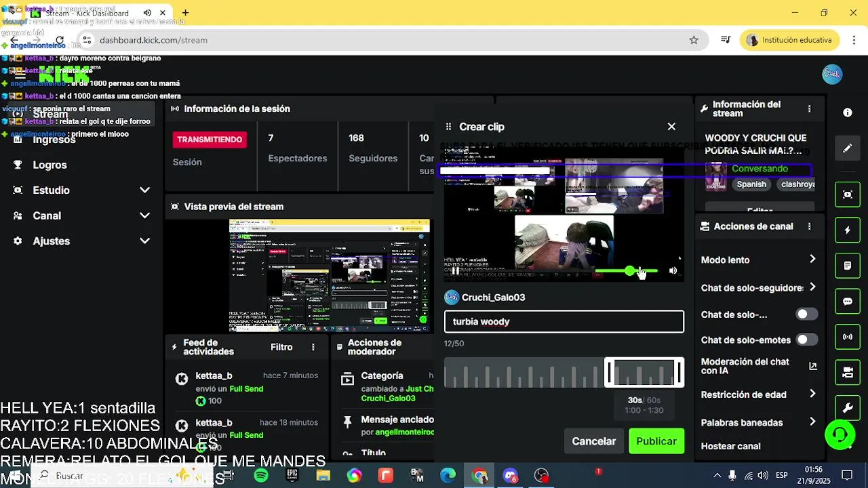Adjust the green clip volume slider

tap(626, 271)
